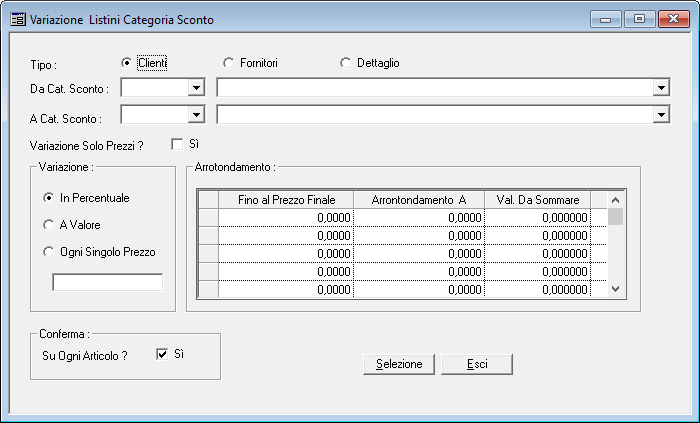Screen dimensions: 700x423
Task: Expand the Da Cat. Sconto description dropdown
Action: pos(661,89)
